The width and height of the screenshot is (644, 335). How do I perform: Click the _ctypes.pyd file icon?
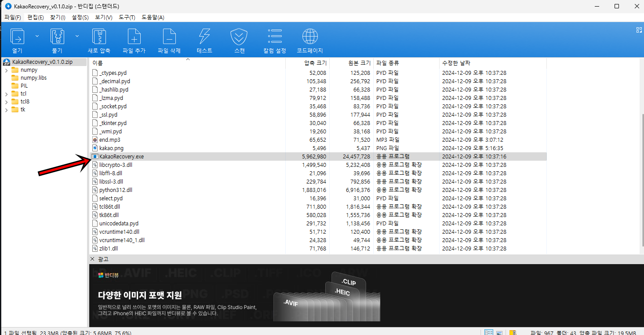(x=95, y=73)
